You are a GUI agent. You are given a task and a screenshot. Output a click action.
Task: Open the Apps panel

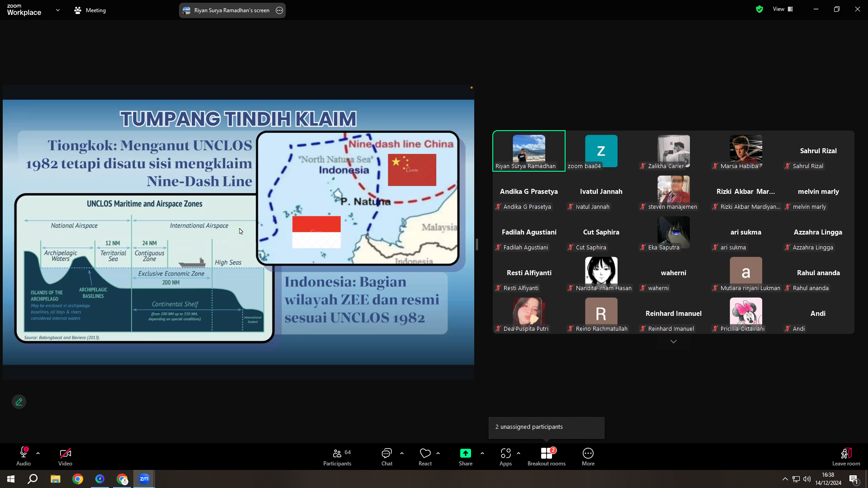505,456
